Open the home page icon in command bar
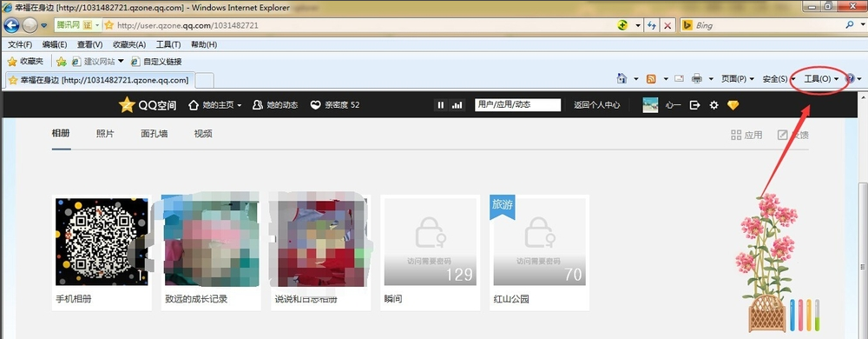 click(622, 78)
